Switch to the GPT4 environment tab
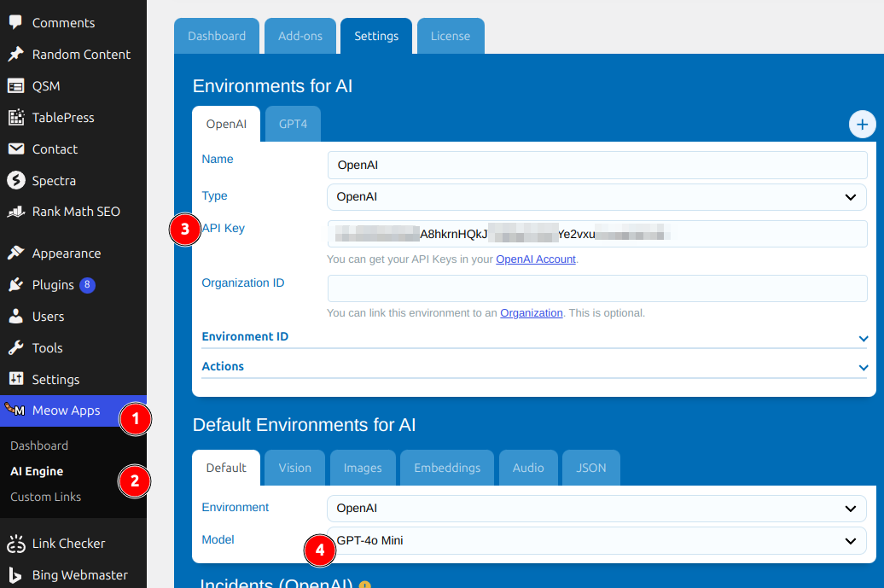This screenshot has height=588, width=884. click(293, 125)
